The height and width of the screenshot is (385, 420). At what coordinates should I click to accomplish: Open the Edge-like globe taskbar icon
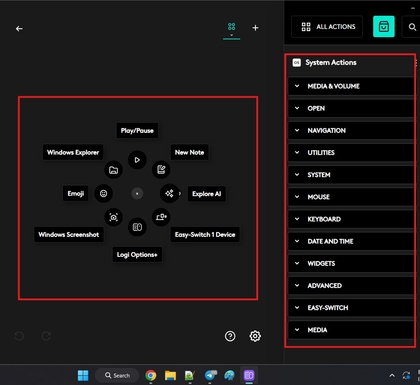click(x=229, y=375)
